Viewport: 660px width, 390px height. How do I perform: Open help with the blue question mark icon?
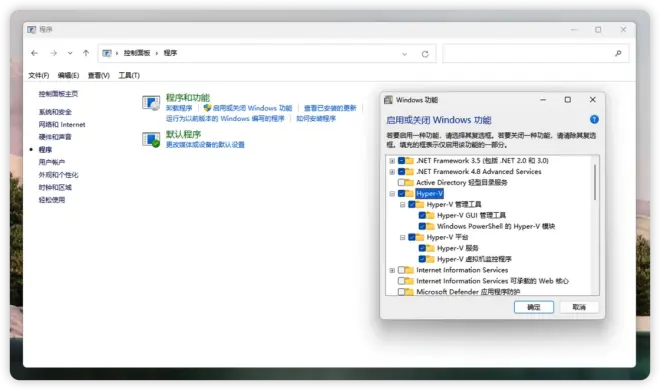click(594, 119)
